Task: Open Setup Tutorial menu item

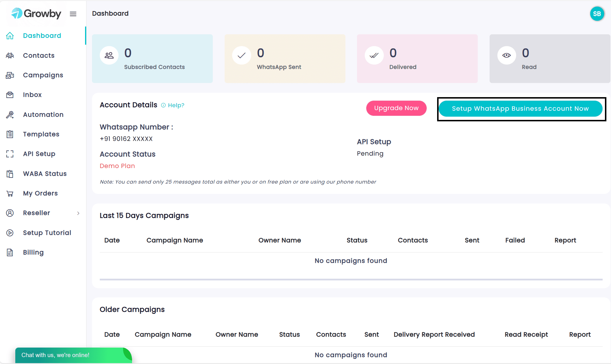Action: coord(47,233)
